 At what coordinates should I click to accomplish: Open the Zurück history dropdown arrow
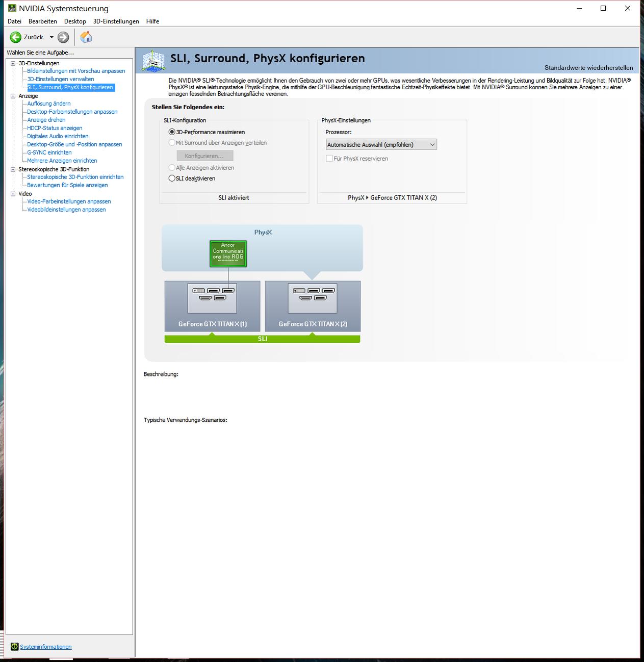click(51, 37)
